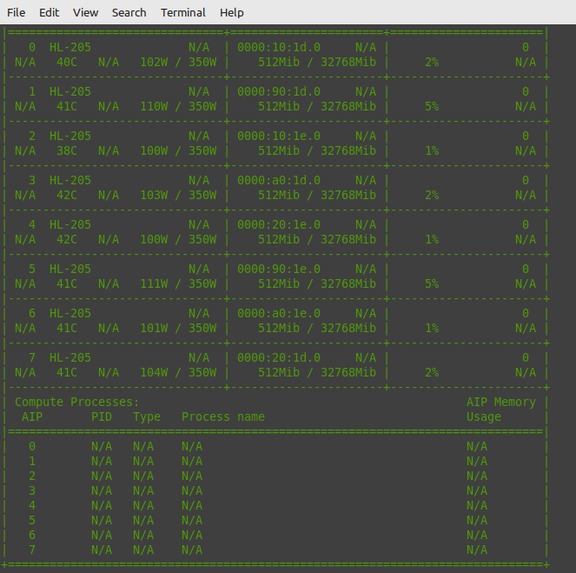The height and width of the screenshot is (573, 576).
Task: Select the 100W reading beside 38C
Action: 154,151
